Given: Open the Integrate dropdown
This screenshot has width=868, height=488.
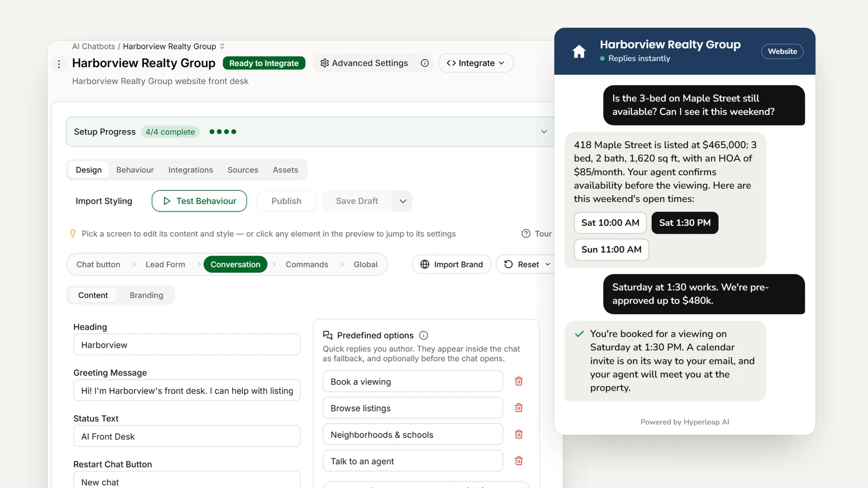Looking at the screenshot, I should coord(476,63).
